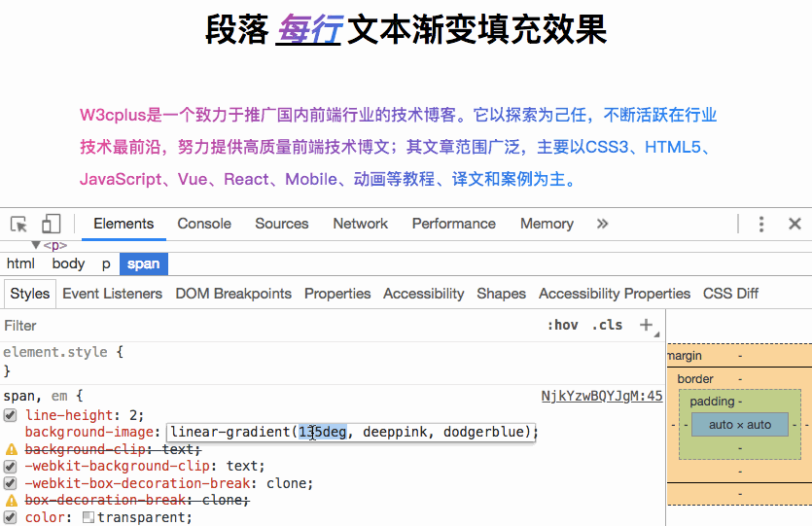Close the DevTools panel

point(794,224)
